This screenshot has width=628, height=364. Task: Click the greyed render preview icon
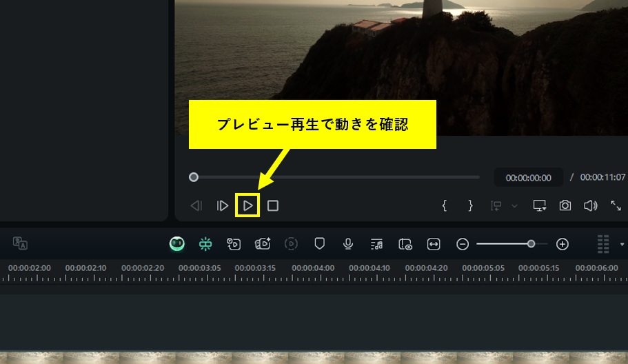tap(291, 244)
